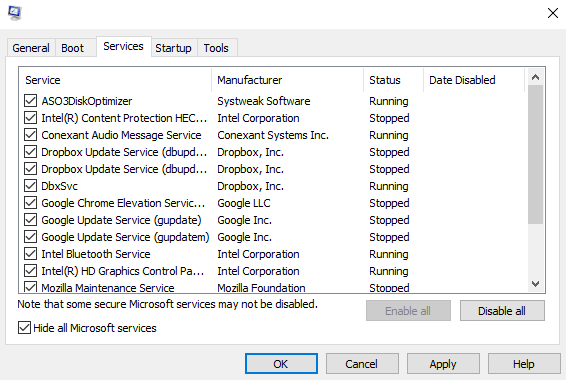Viewport: 566px width, 380px height.
Task: Toggle Mozilla Maintenance Service checkbox
Action: pyautogui.click(x=31, y=287)
